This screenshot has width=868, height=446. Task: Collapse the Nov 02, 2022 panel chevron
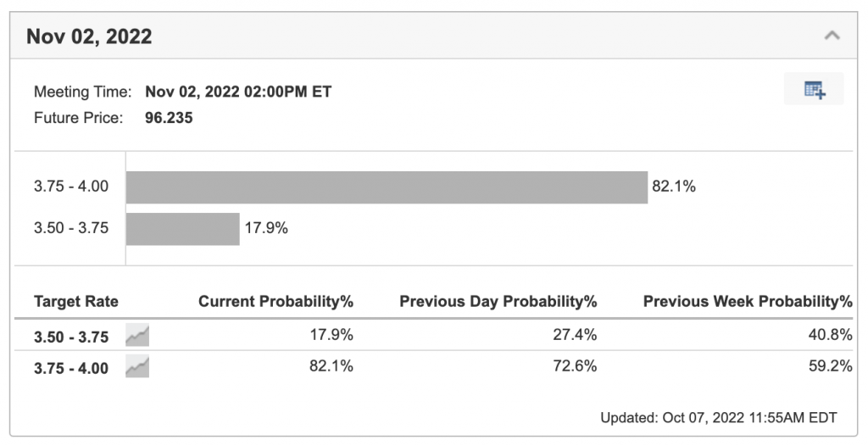(x=832, y=36)
